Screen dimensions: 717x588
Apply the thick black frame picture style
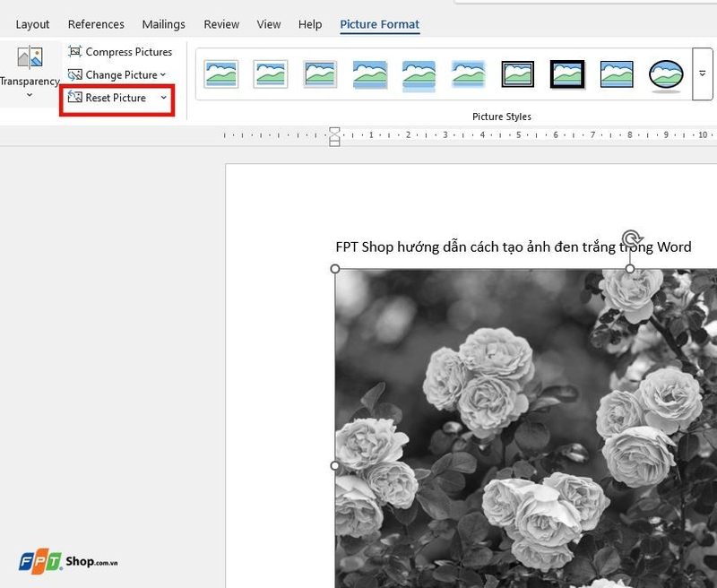point(567,74)
